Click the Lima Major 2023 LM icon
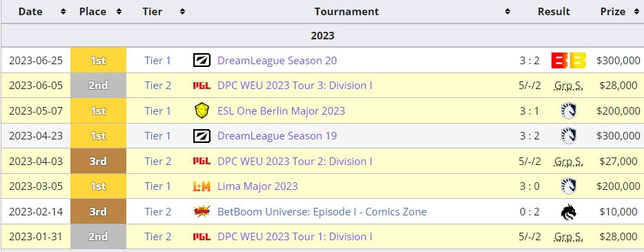The height and width of the screenshot is (252, 644). pyautogui.click(x=202, y=186)
